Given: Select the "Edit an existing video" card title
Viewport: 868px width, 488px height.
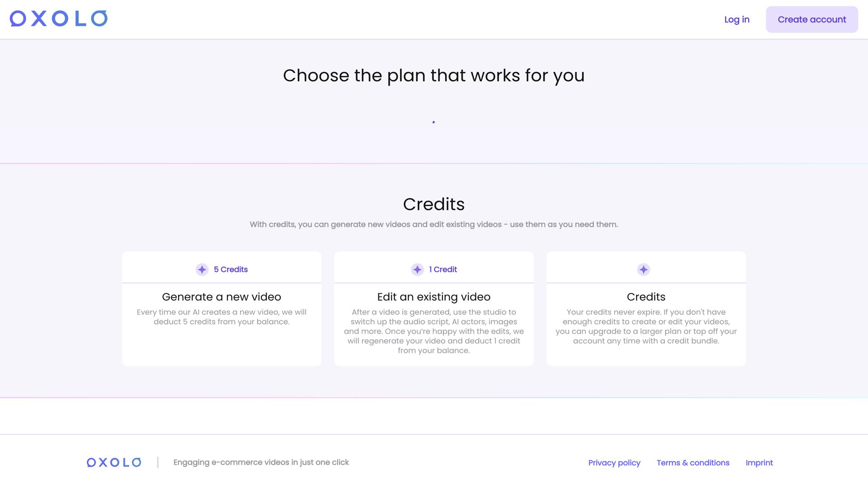Looking at the screenshot, I should click(434, 297).
